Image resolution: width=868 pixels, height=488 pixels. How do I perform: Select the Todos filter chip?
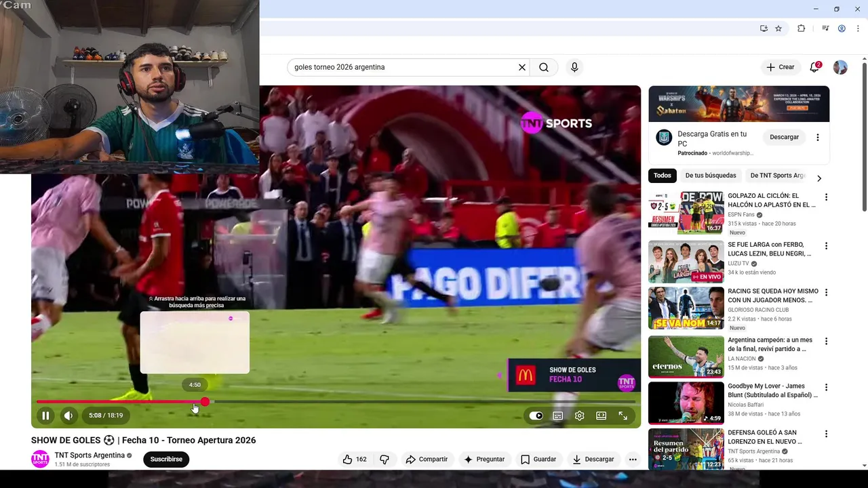(x=663, y=176)
